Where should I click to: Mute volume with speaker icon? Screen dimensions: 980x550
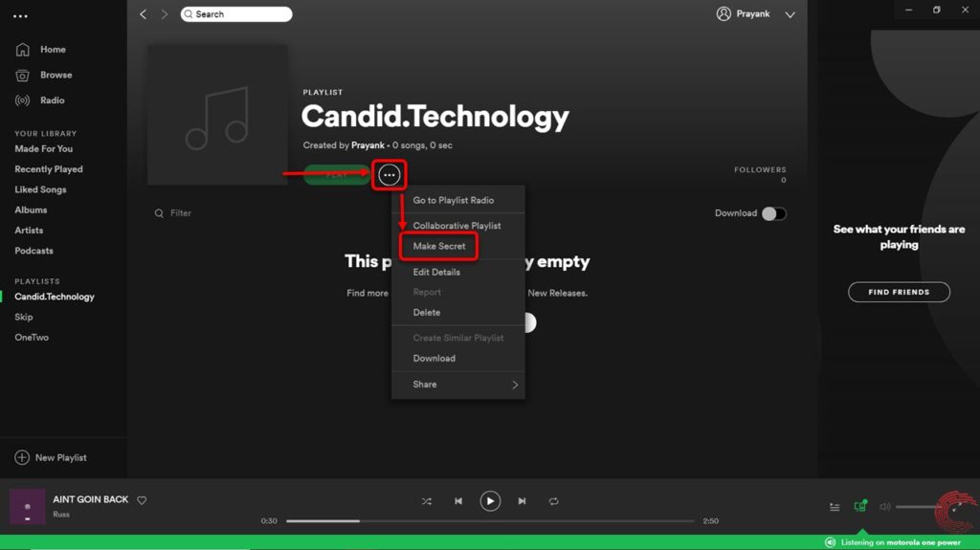point(885,507)
